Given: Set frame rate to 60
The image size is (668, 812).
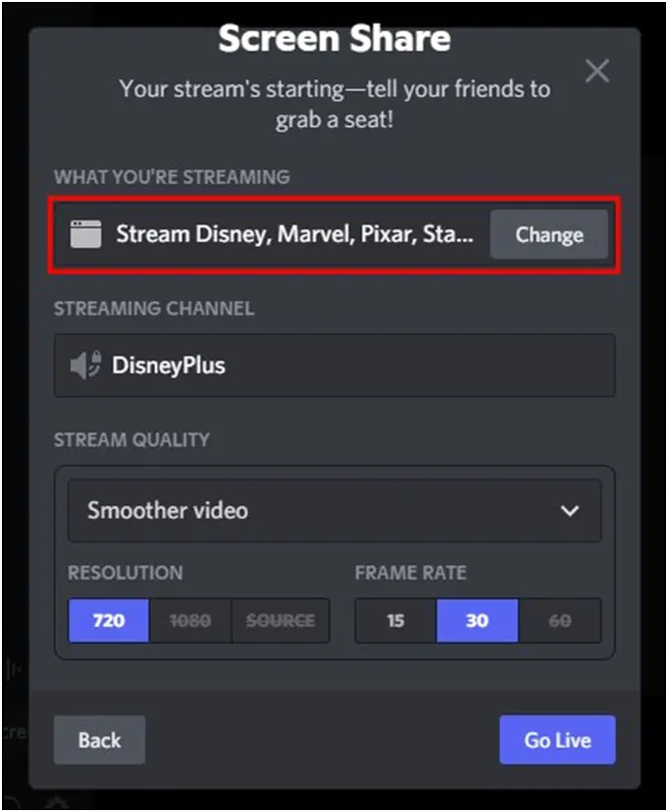Looking at the screenshot, I should pyautogui.click(x=560, y=620).
